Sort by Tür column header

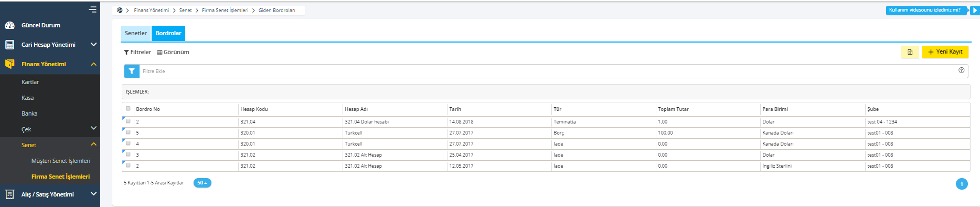coord(557,109)
